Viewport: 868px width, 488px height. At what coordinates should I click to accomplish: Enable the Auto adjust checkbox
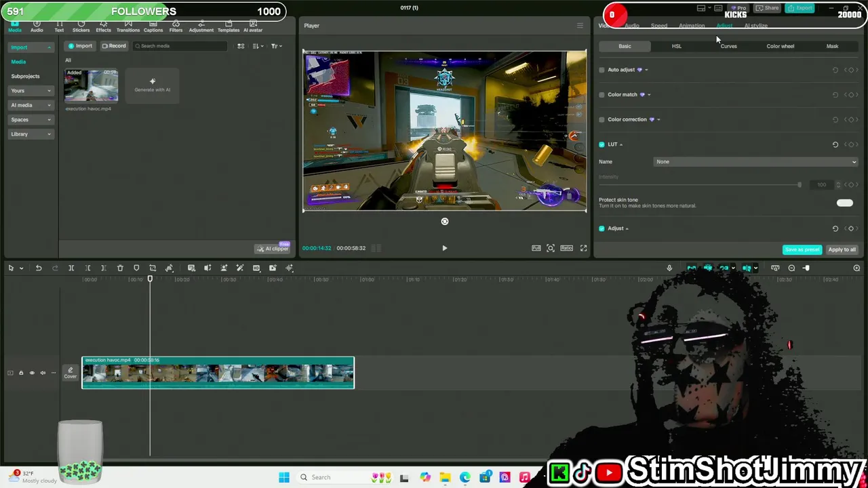pyautogui.click(x=601, y=70)
